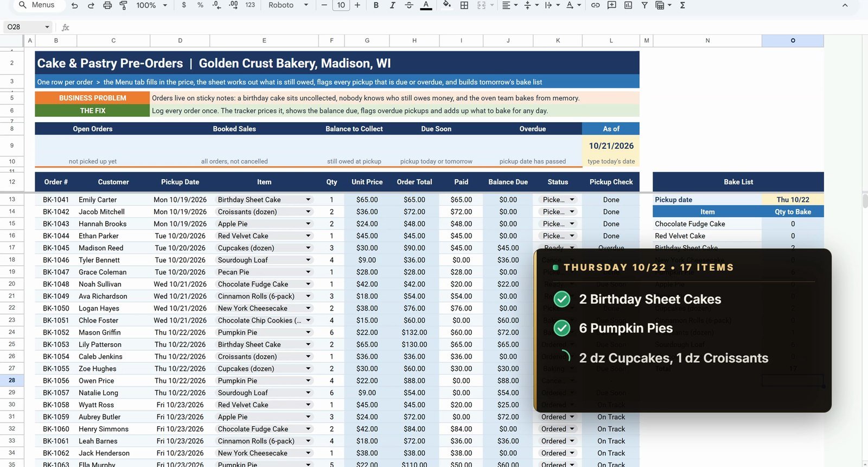Click the Redo arrow in the toolbar
The image size is (868, 467).
point(91,5)
